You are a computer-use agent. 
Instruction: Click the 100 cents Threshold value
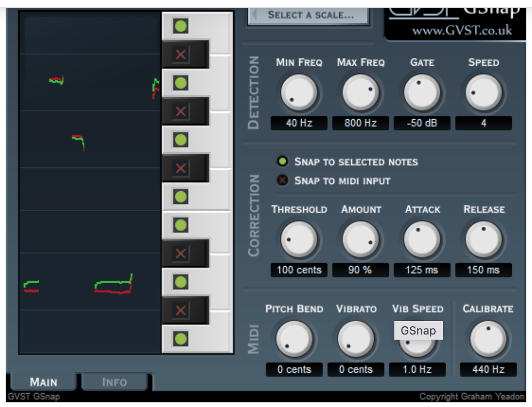click(x=299, y=270)
